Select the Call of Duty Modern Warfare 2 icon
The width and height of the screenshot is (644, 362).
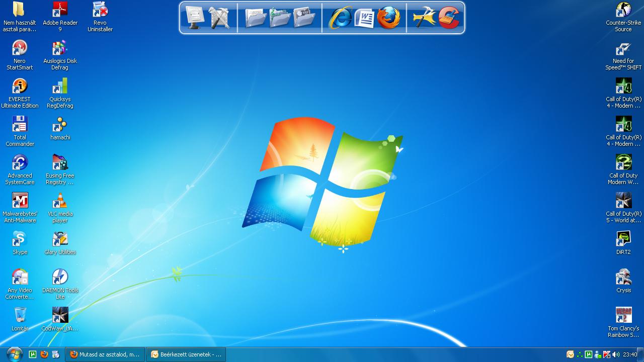[623, 169]
